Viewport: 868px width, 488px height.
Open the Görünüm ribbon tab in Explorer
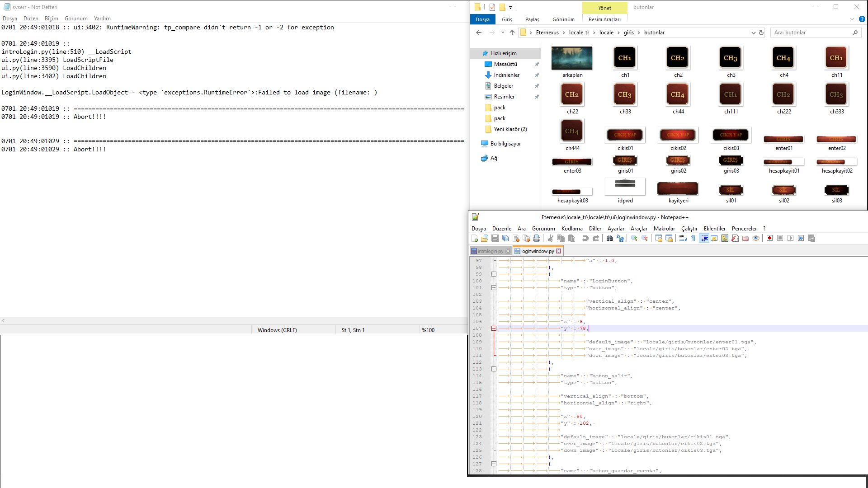pos(563,19)
